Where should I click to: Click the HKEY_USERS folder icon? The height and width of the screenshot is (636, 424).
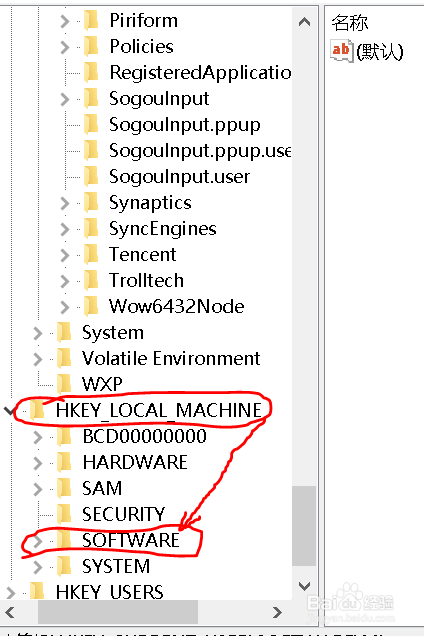pos(38,592)
